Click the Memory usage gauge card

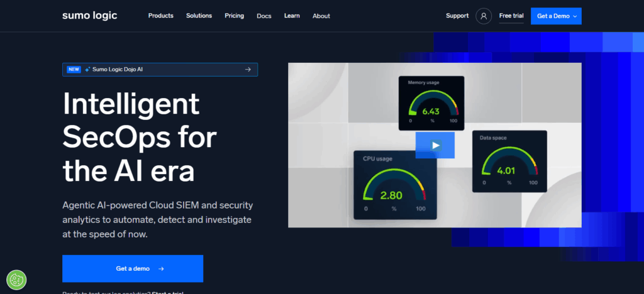431,103
